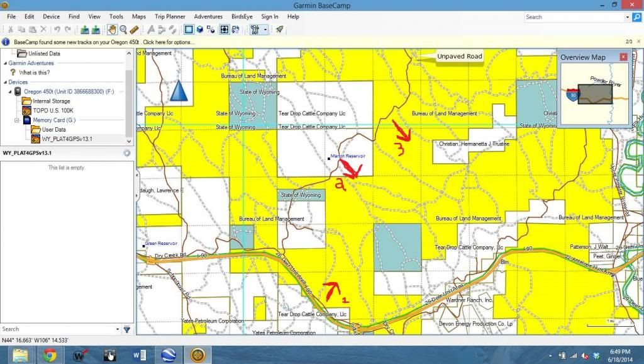Click the library tree scroll down arrow
The image size is (644, 364).
(x=129, y=141)
